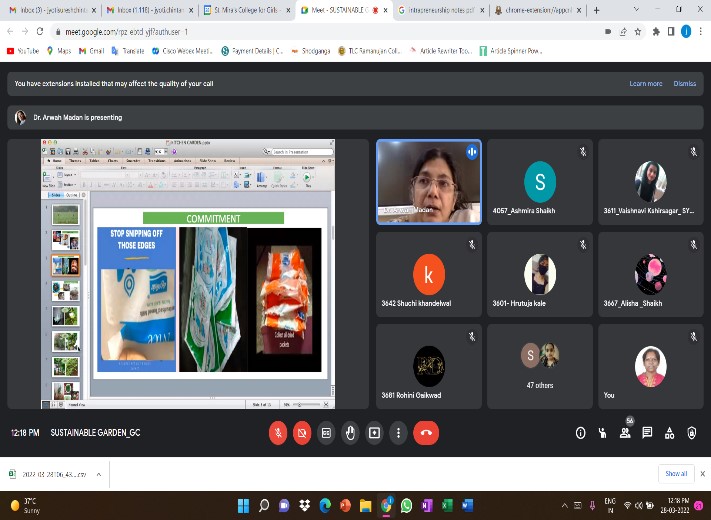711x520 pixels.
Task: Open meeting details info icon
Action: [x=580, y=433]
